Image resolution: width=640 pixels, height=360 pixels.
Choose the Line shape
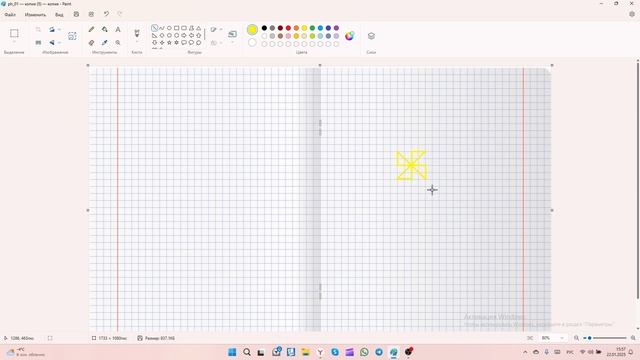pos(154,28)
